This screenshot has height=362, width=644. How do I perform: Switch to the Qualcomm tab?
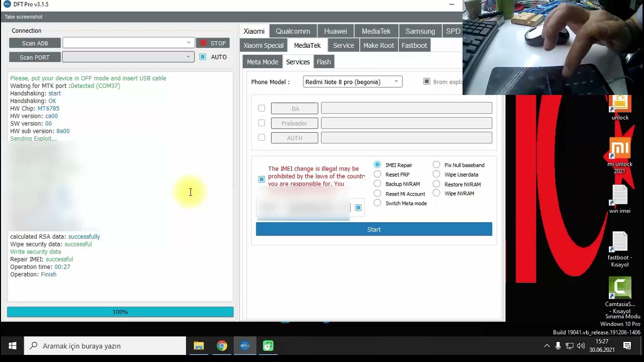[293, 31]
